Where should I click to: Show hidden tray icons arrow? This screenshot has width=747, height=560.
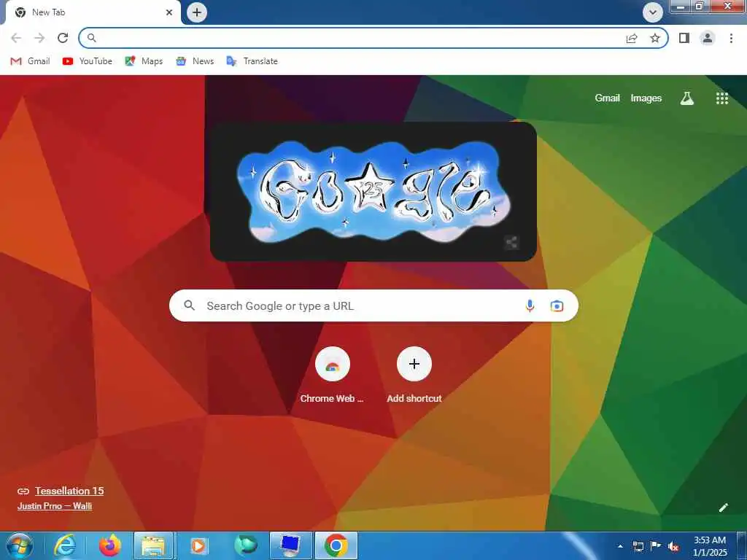click(620, 546)
